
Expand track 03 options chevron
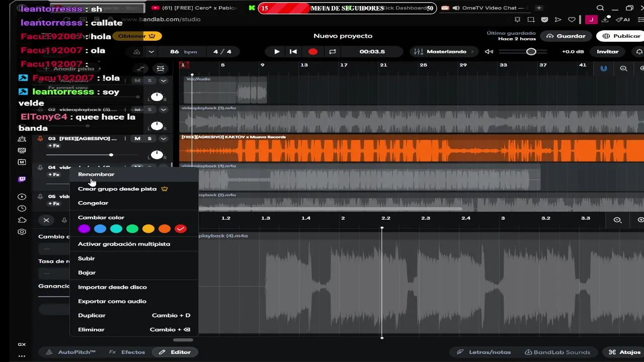[x=163, y=139]
